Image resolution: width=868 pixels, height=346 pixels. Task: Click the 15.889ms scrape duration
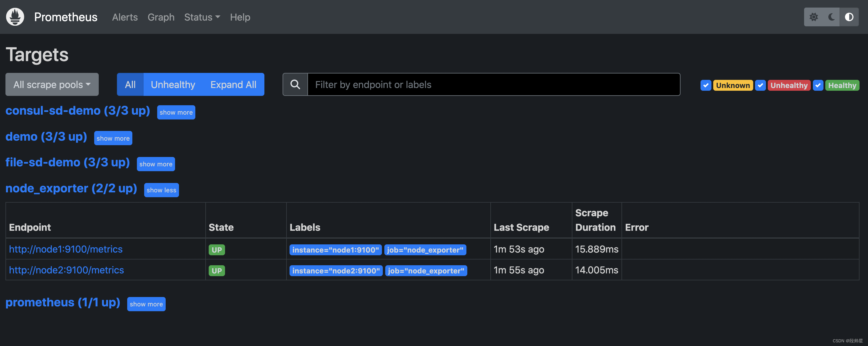pyautogui.click(x=596, y=249)
